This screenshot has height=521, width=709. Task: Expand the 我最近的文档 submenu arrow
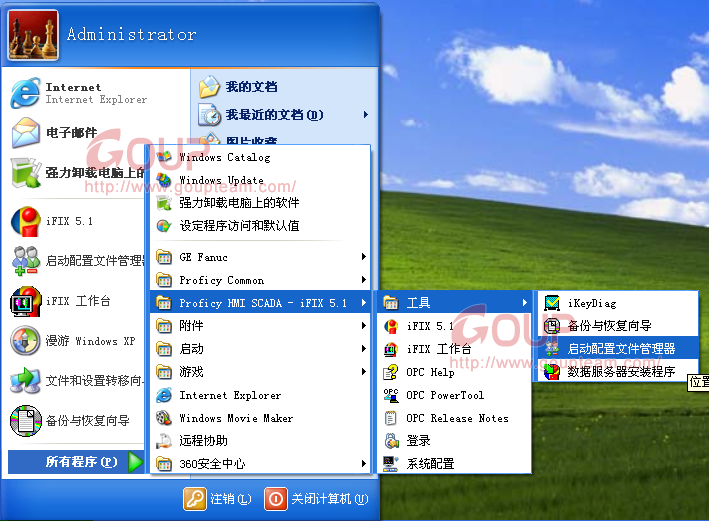(365, 115)
